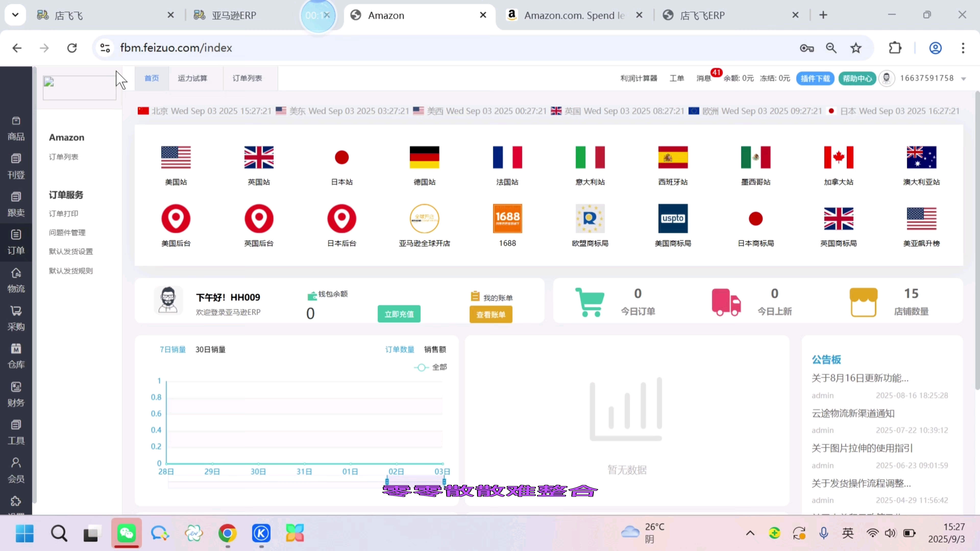Open the 利润计算器 link
The height and width of the screenshot is (551, 980).
coord(639,78)
